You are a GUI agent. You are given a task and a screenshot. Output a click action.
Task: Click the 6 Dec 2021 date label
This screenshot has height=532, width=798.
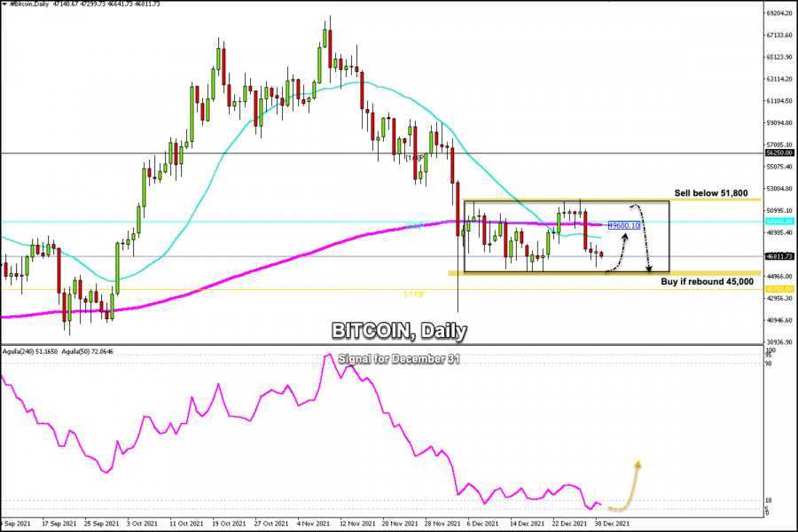482,523
